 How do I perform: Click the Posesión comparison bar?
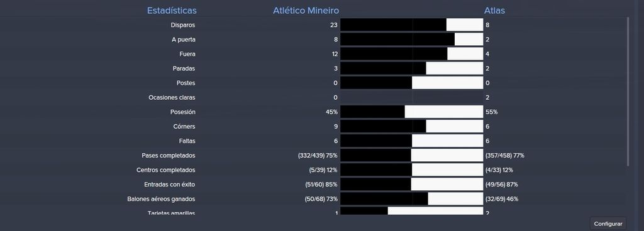[x=411, y=112]
